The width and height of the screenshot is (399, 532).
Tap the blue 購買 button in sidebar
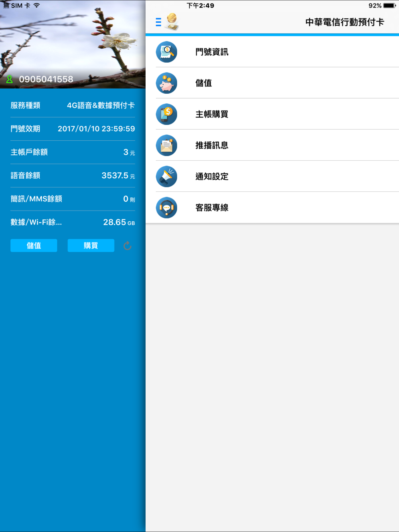91,246
